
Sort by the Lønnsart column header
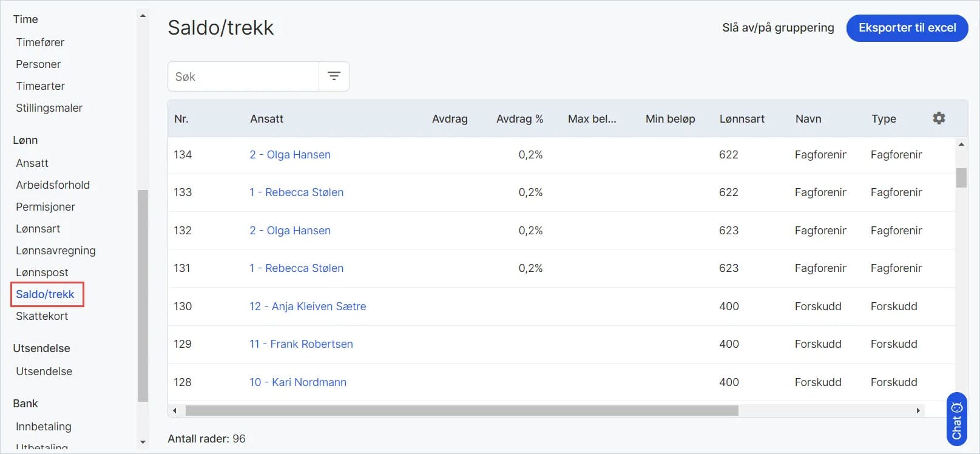(x=742, y=119)
